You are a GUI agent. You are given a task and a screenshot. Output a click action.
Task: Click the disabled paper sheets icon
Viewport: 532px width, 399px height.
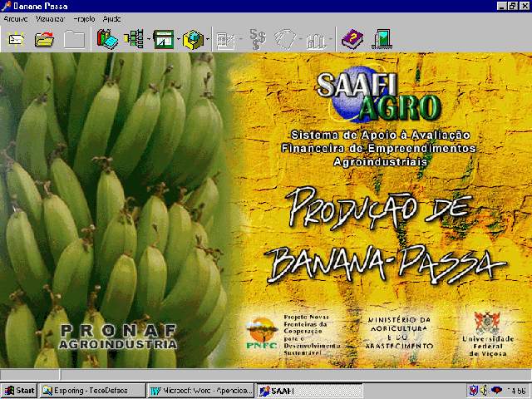coord(285,40)
